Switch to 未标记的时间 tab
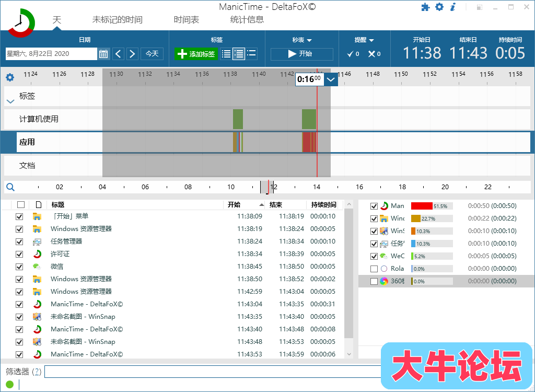 [118, 20]
